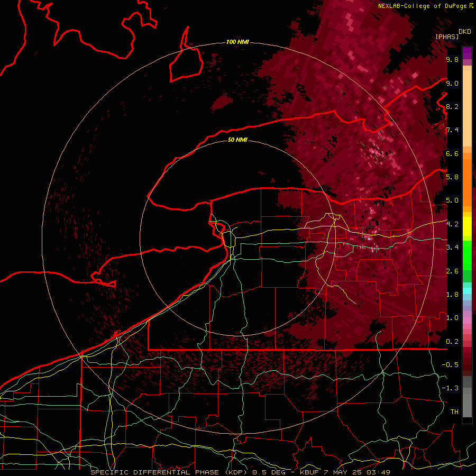This screenshot has height=476, width=476.
Task: Click the 7.4 value on the color scale
Action: [452, 130]
